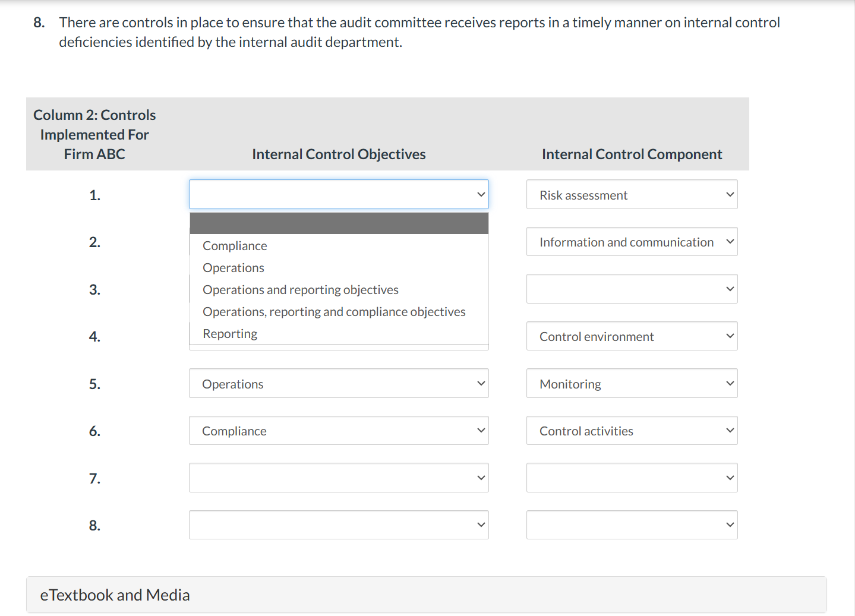Open row 2 Information and communication dropdown

632,242
